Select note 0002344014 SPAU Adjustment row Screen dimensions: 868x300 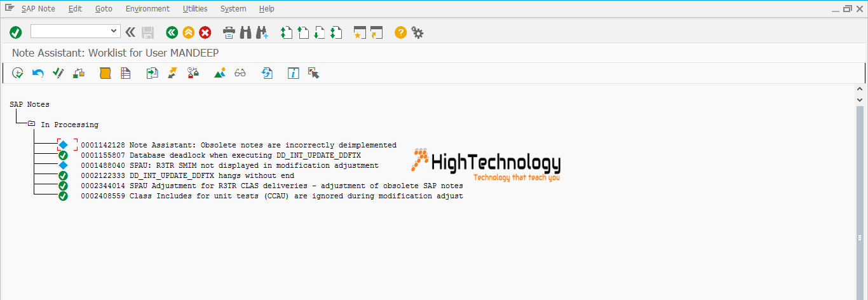point(272,186)
